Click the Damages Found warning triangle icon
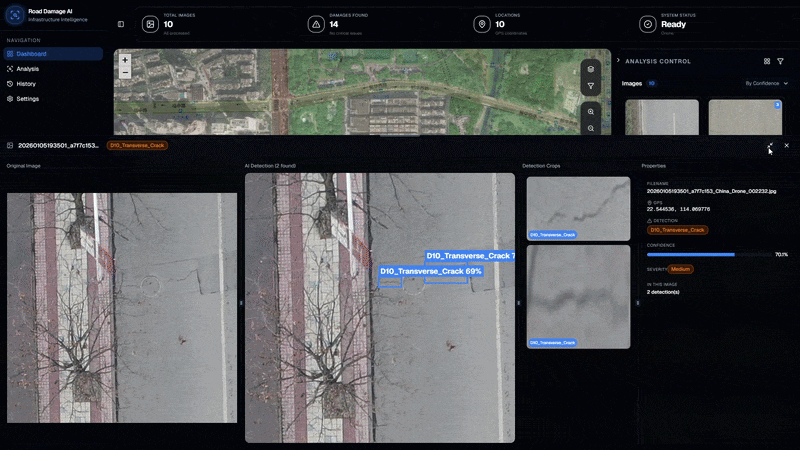 coord(316,24)
